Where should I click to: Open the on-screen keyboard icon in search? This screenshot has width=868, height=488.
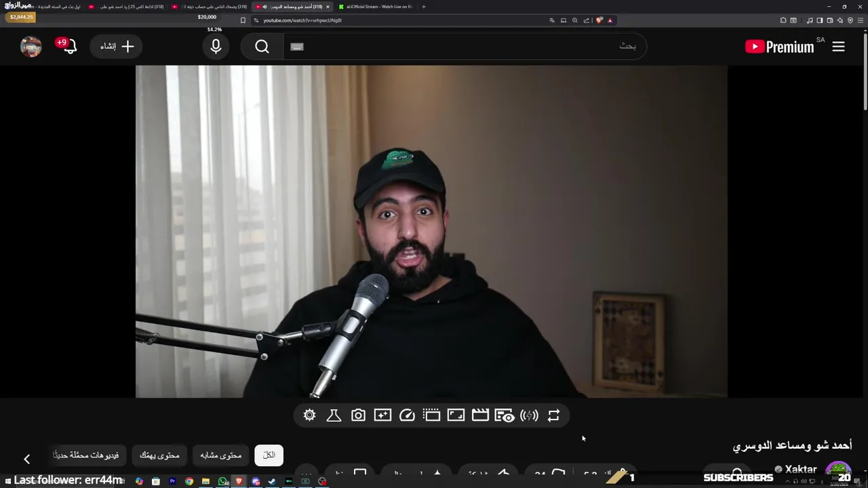point(297,46)
